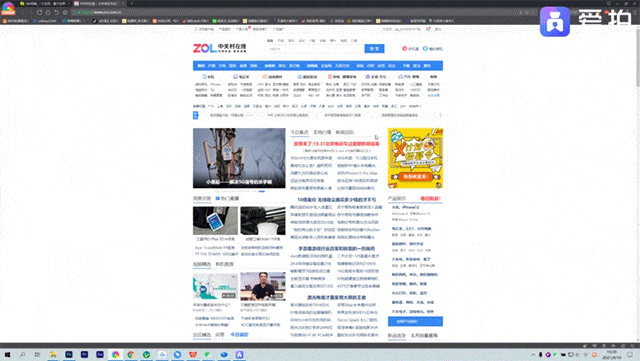Click the ZOL 中关村在线 logo
The image size is (640, 361).
(x=220, y=48)
